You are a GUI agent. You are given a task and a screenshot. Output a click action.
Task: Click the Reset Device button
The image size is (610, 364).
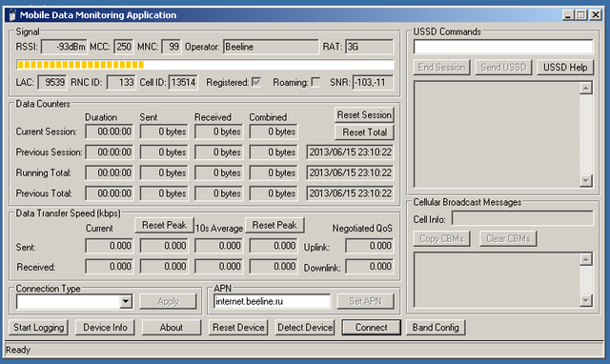238,328
